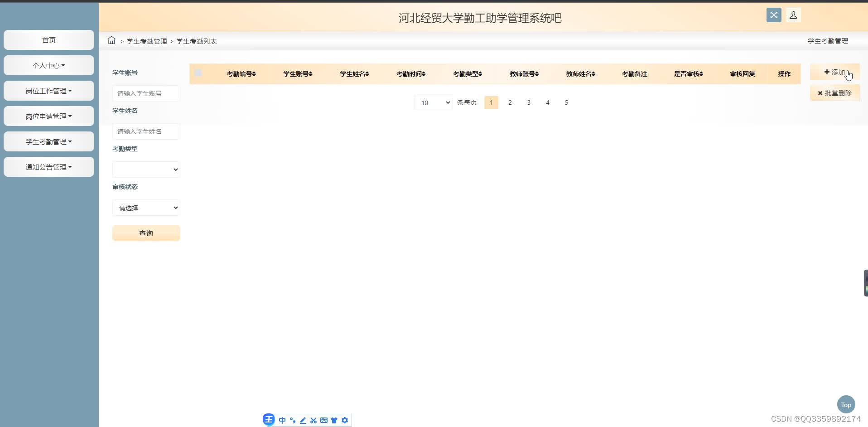
Task: Click the 考勤备注 column header
Action: click(x=634, y=74)
